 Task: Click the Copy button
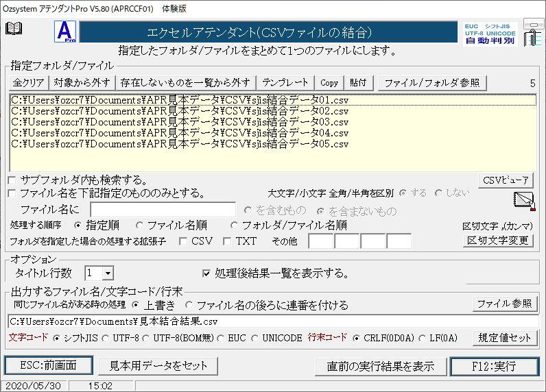point(329,83)
